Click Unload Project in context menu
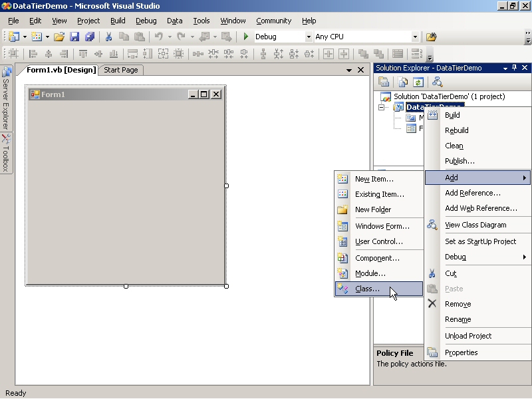Viewport: 532px width, 399px height. (x=477, y=336)
